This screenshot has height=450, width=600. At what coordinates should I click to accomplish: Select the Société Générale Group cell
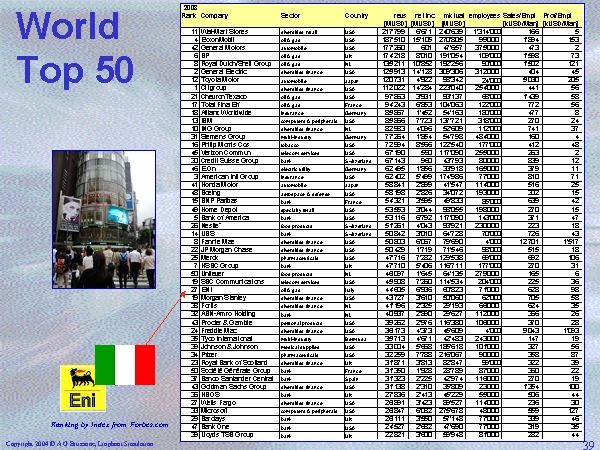[x=240, y=371]
